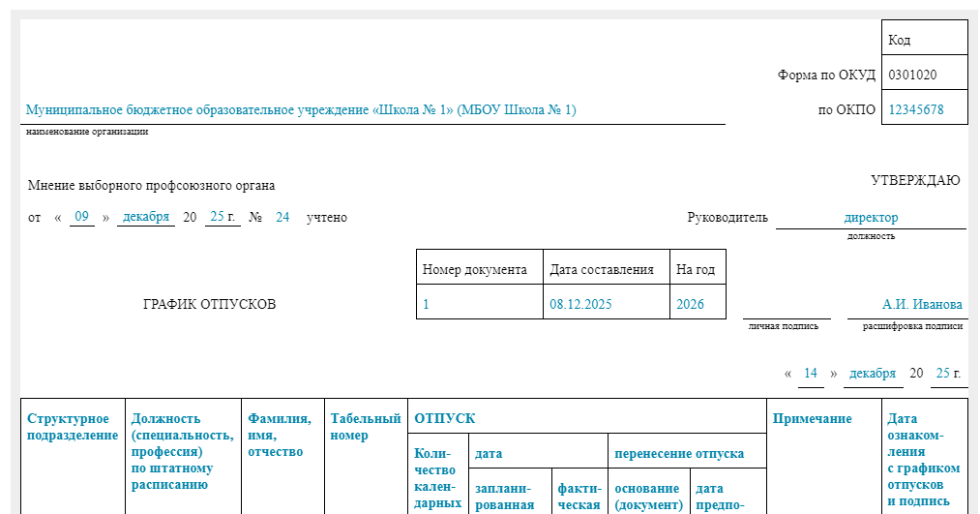Click the "ГРАФИК ОТПУСКОВ" document title

tap(209, 304)
